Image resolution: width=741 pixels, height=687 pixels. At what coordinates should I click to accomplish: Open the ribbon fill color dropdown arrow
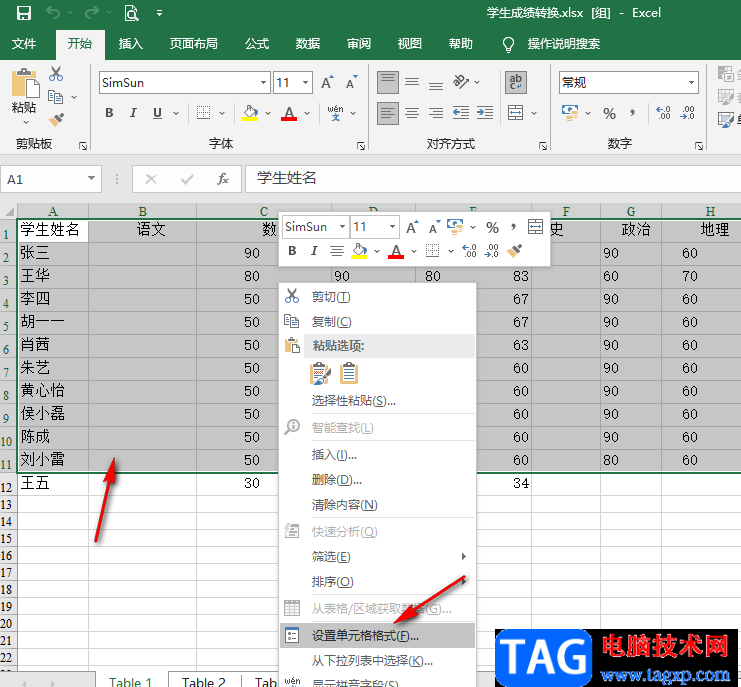click(x=268, y=113)
